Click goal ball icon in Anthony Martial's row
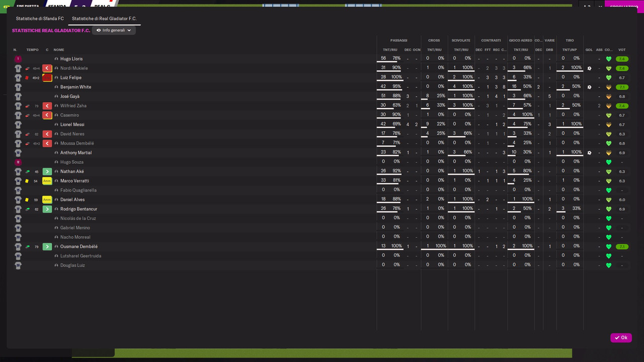 click(x=589, y=153)
